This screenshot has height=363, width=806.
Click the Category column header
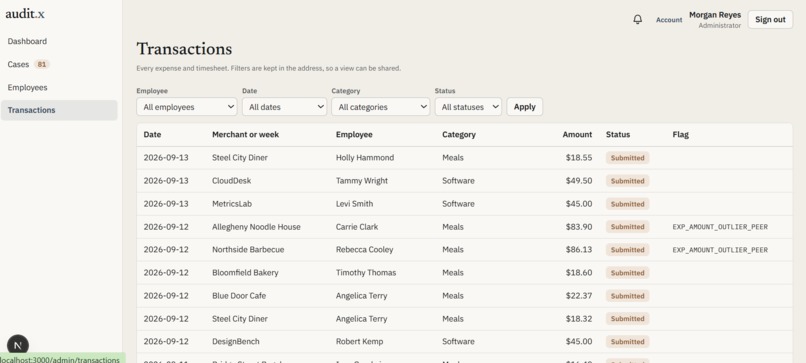pyautogui.click(x=459, y=134)
